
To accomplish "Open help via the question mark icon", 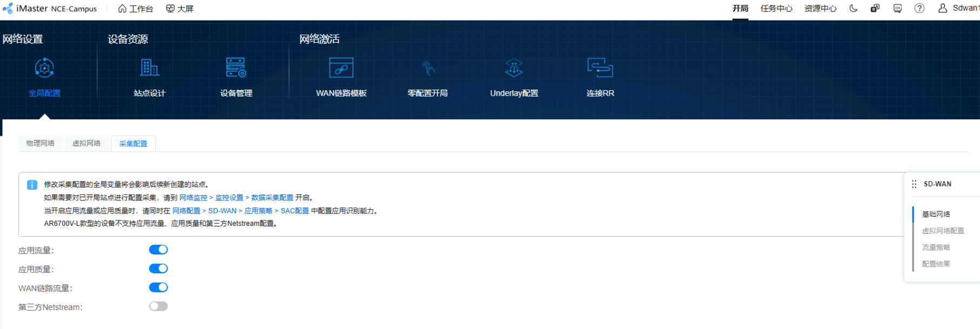I will [919, 9].
